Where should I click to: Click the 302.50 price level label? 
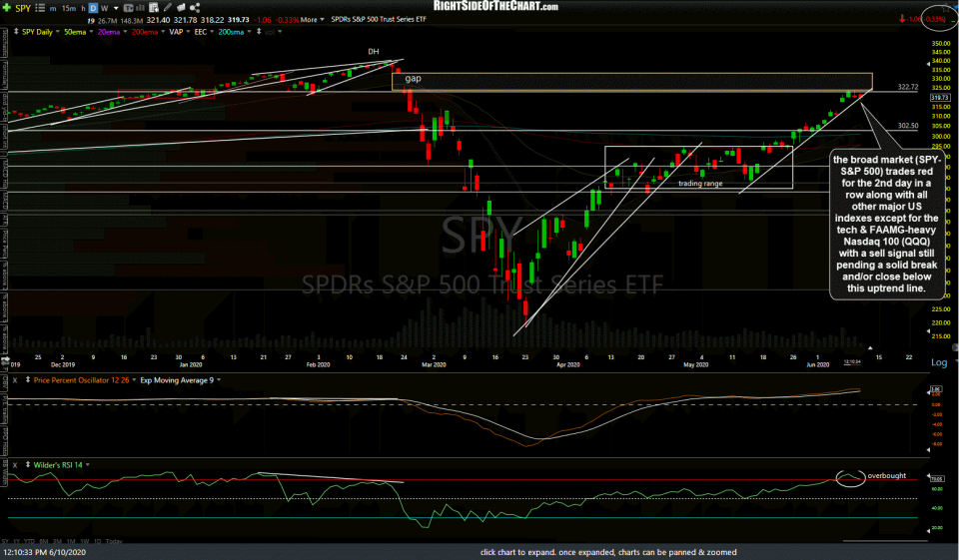click(908, 126)
